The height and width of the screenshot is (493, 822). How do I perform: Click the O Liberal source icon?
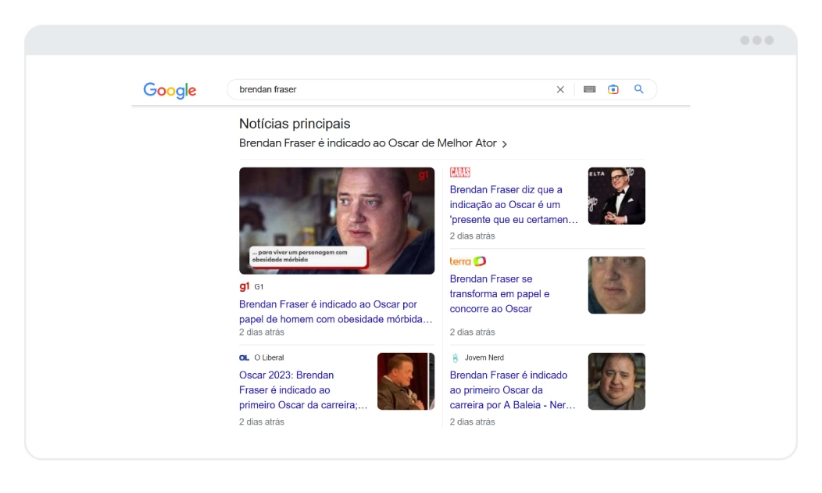(x=244, y=357)
